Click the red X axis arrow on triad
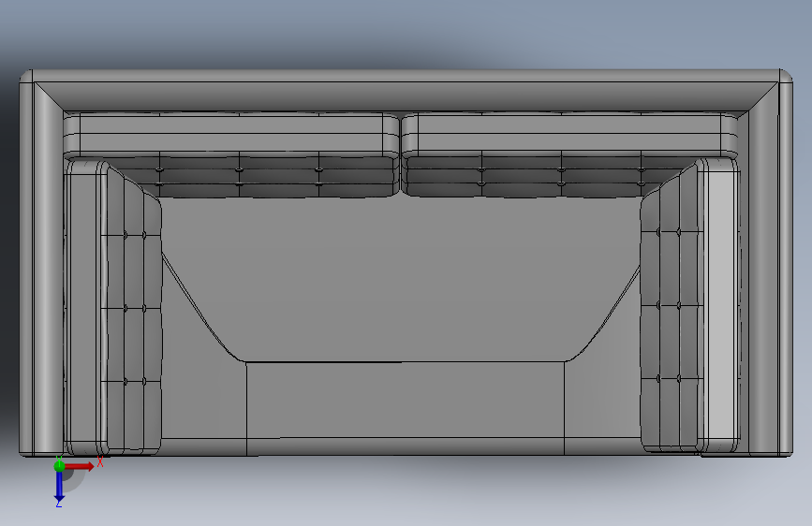Screen dimensions: 812x526 pos(80,466)
